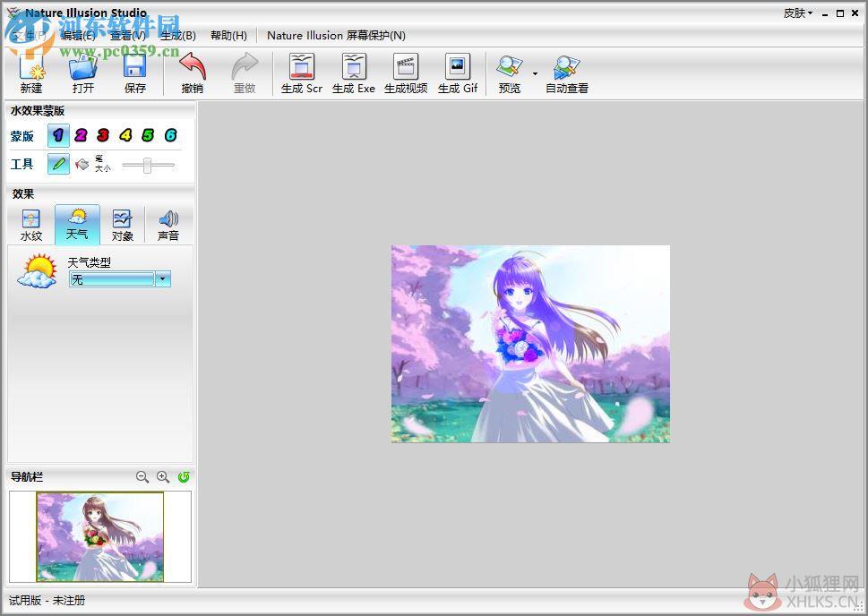Open the 生成(B) menu
The width and height of the screenshot is (868, 616).
177,36
